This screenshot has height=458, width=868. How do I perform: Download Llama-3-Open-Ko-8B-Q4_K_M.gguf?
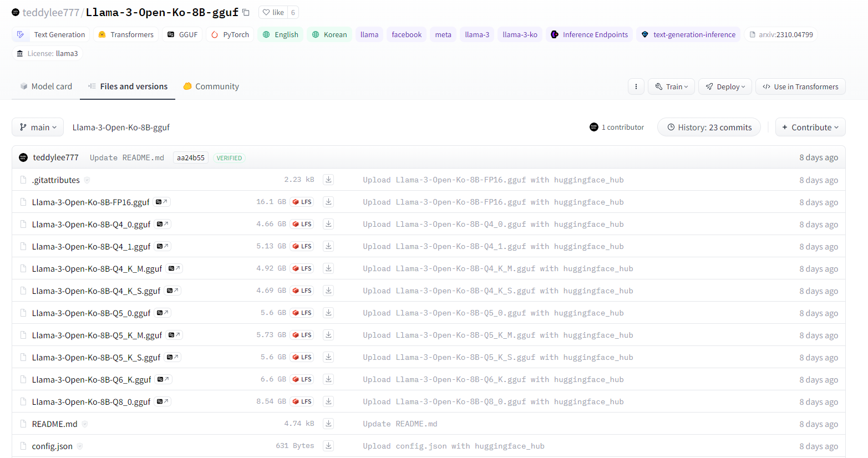click(x=328, y=268)
